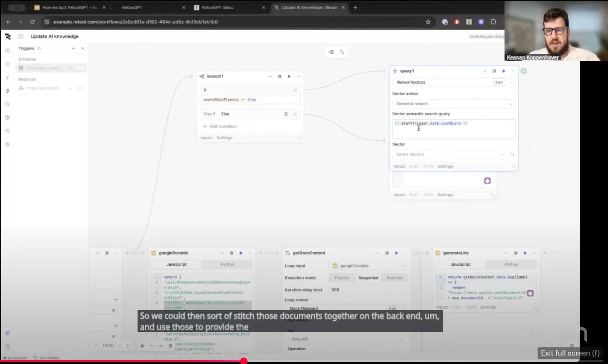The width and height of the screenshot is (608, 364).
Task: Go back in browser history
Action: pyautogui.click(x=9, y=22)
